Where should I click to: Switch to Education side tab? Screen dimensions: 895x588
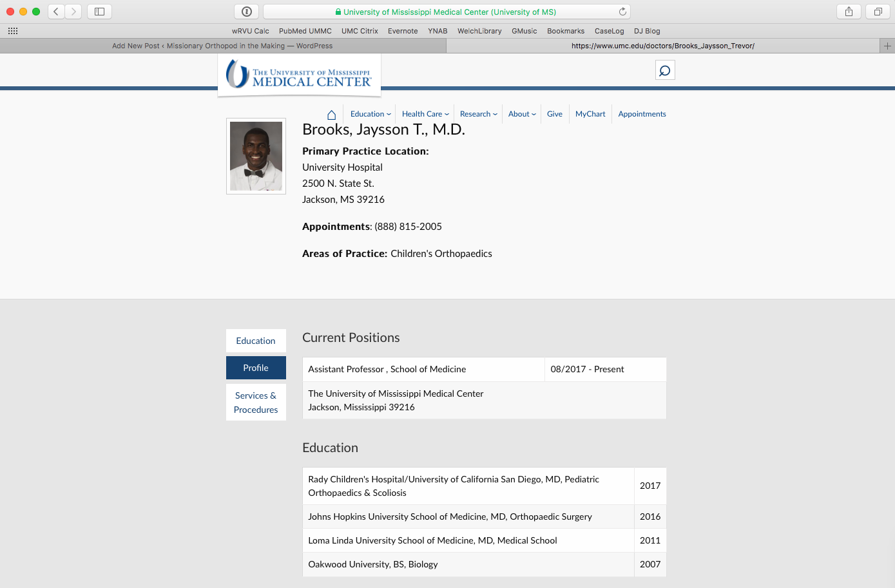point(256,341)
